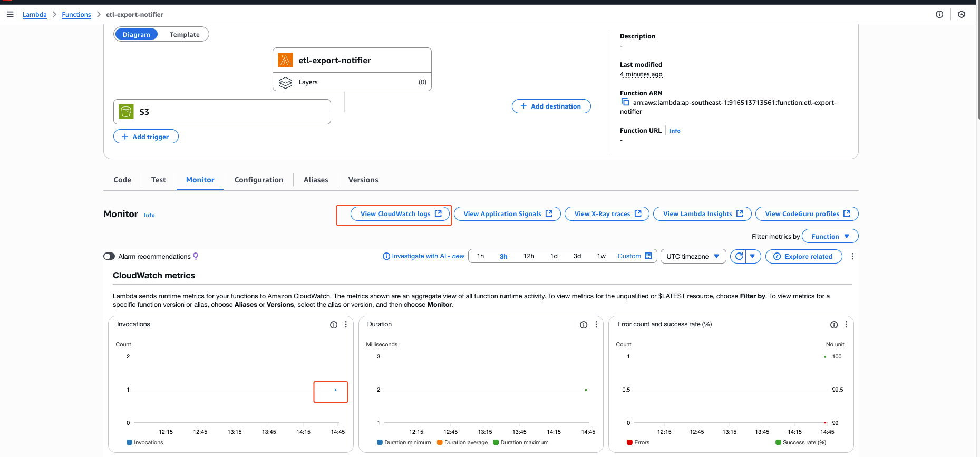The height and width of the screenshot is (457, 980).
Task: Open the Code tab
Action: pos(122,180)
